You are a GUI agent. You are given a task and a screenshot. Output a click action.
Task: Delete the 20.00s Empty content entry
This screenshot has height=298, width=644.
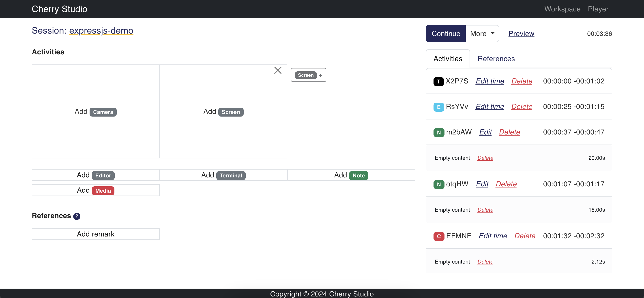(485, 158)
